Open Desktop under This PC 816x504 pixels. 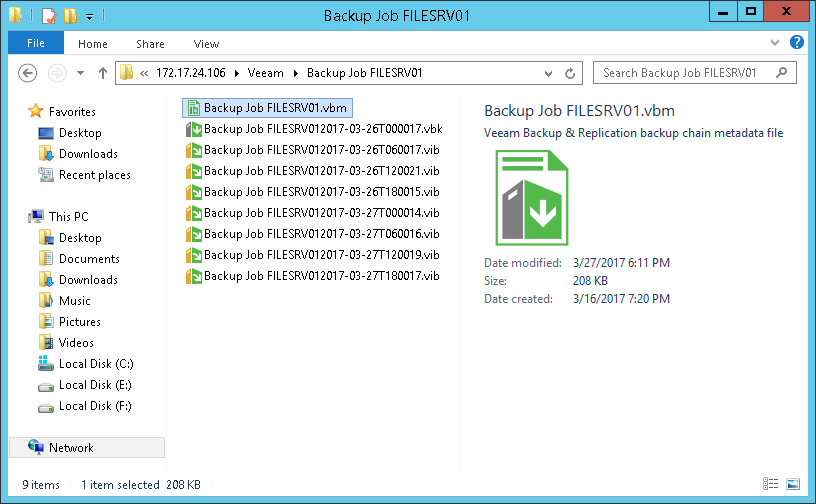[x=80, y=238]
